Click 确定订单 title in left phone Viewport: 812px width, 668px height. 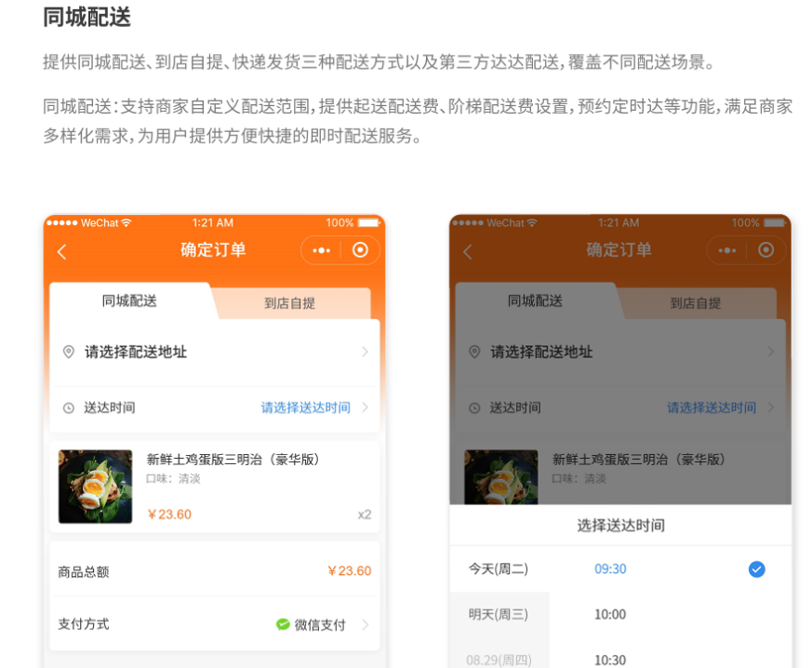pyautogui.click(x=213, y=250)
